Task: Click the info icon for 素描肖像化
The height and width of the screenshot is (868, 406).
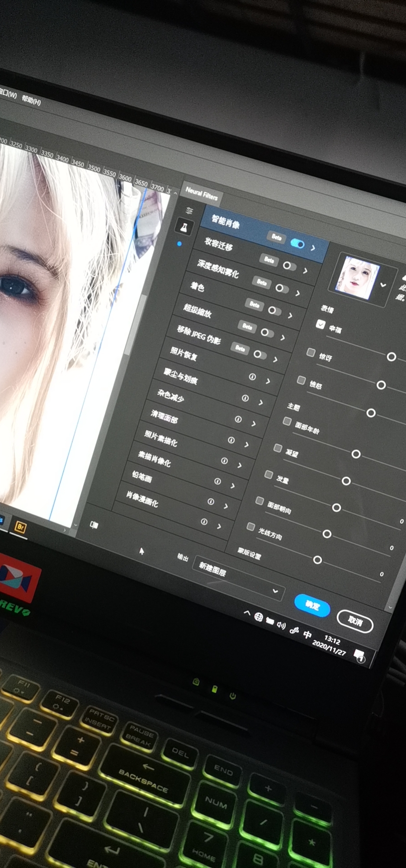Action: [217, 481]
